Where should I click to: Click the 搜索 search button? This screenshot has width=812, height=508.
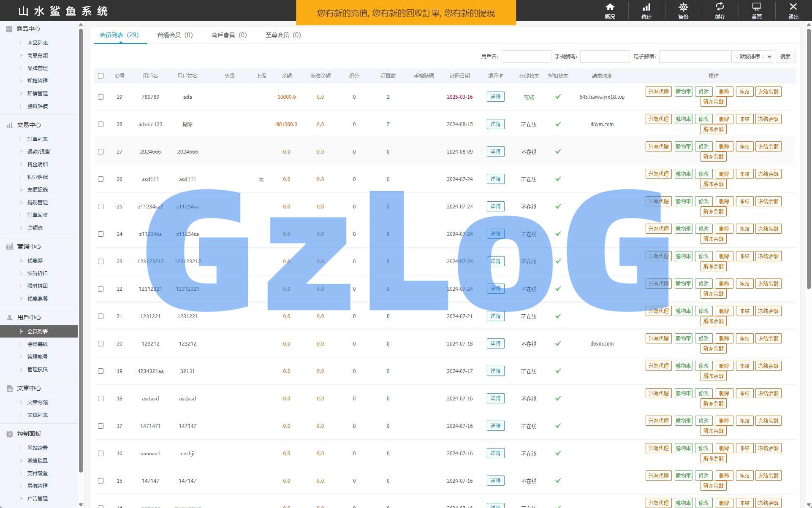[785, 57]
